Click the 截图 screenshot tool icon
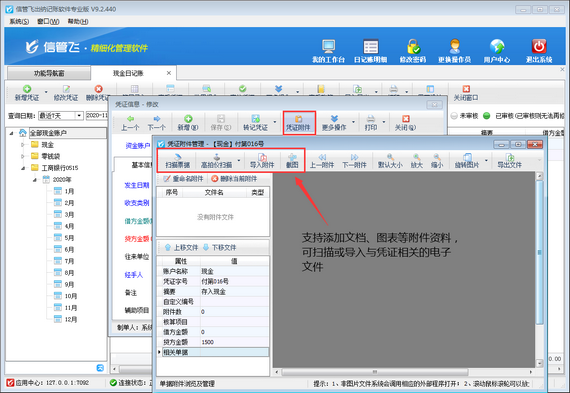Viewport: 570px width, 393px height. pos(292,157)
